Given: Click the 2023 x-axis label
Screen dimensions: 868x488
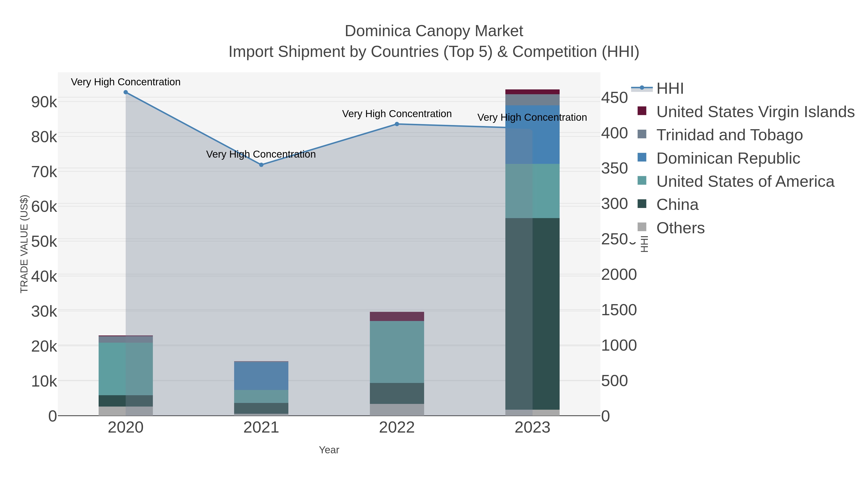Looking at the screenshot, I should pyautogui.click(x=532, y=428).
